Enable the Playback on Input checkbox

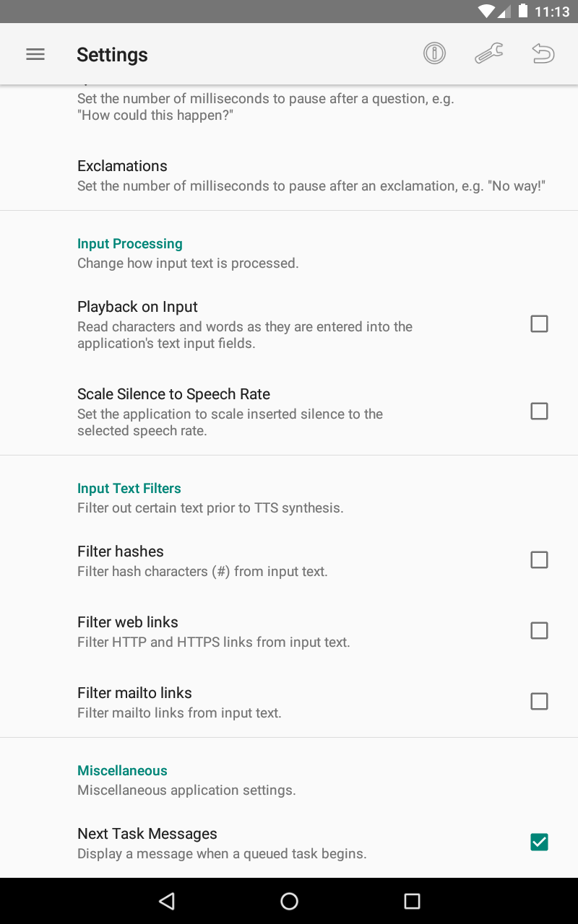click(x=539, y=324)
